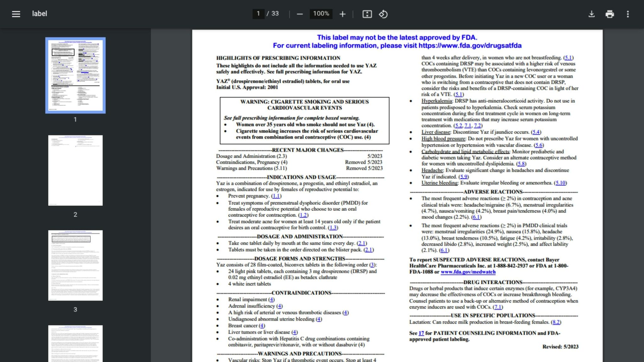Image resolution: width=644 pixels, height=362 pixels.
Task: Click the 5.10 Uterine bleeding link
Action: [560, 183]
